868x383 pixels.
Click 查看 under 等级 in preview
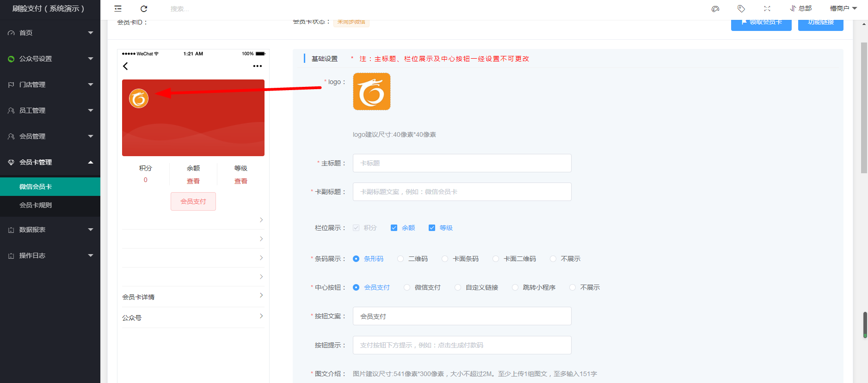(241, 181)
